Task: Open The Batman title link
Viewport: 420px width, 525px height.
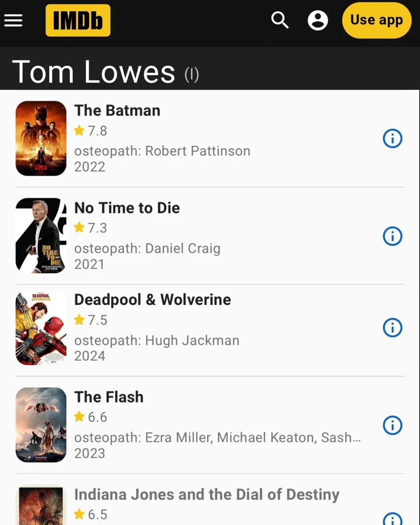Action: (117, 110)
